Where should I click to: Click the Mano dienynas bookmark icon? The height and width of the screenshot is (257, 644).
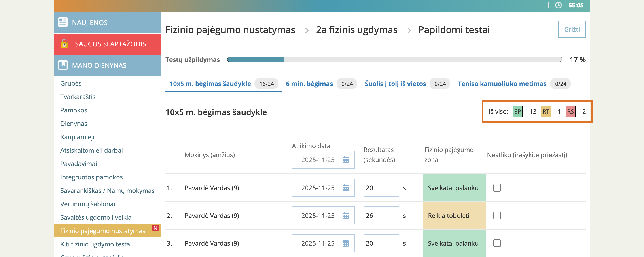tap(63, 65)
